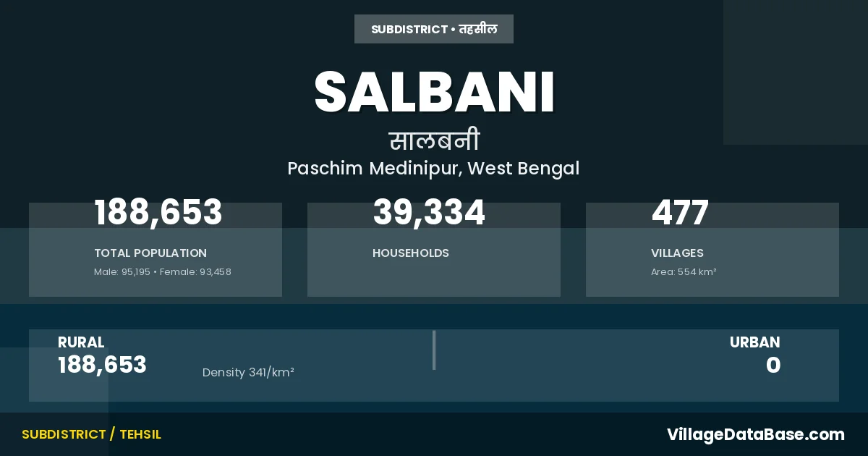
Task: Select the total population figure 188,653
Action: point(158,213)
